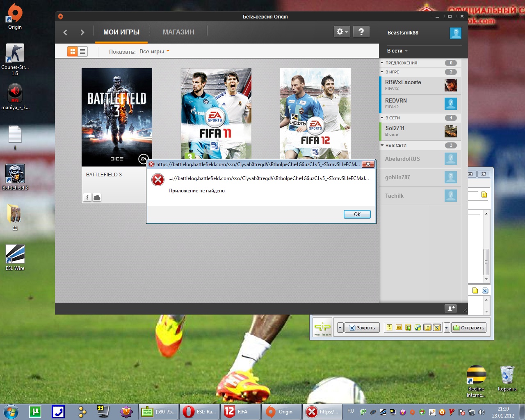
Task: Open the ESL Wire desktop shortcut
Action: [15, 258]
